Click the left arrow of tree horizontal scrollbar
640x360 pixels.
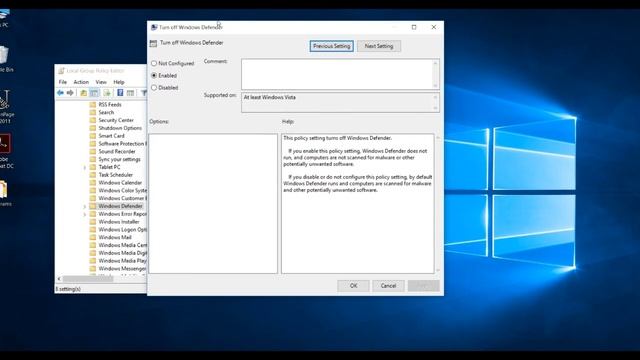[59, 279]
